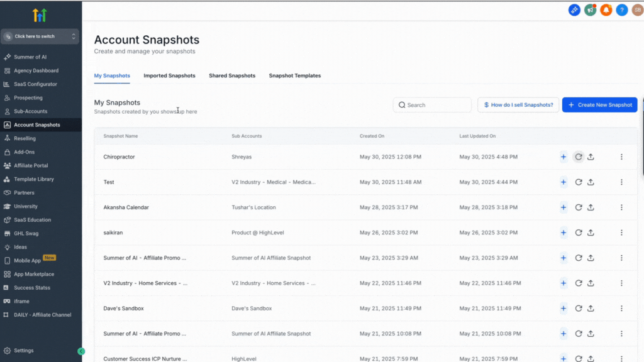Click Created On column header
This screenshot has width=644, height=362.
[372, 136]
